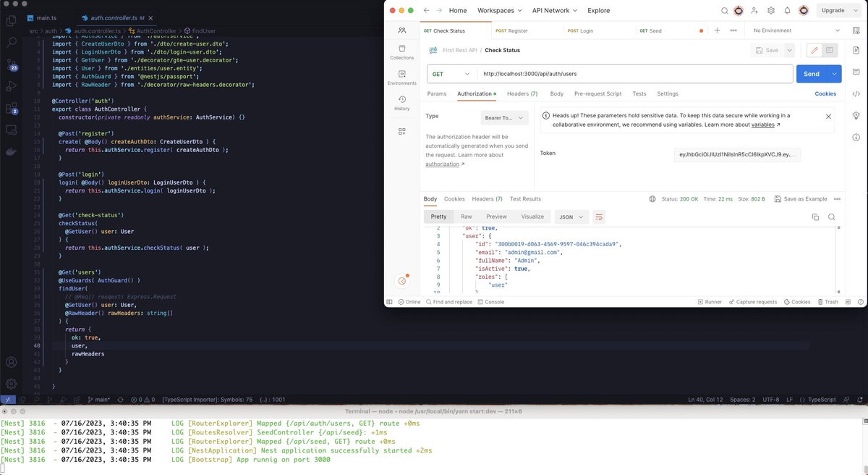Click Spaces: 2 indentation in status bar
This screenshot has height=475, width=868.
coord(742,399)
